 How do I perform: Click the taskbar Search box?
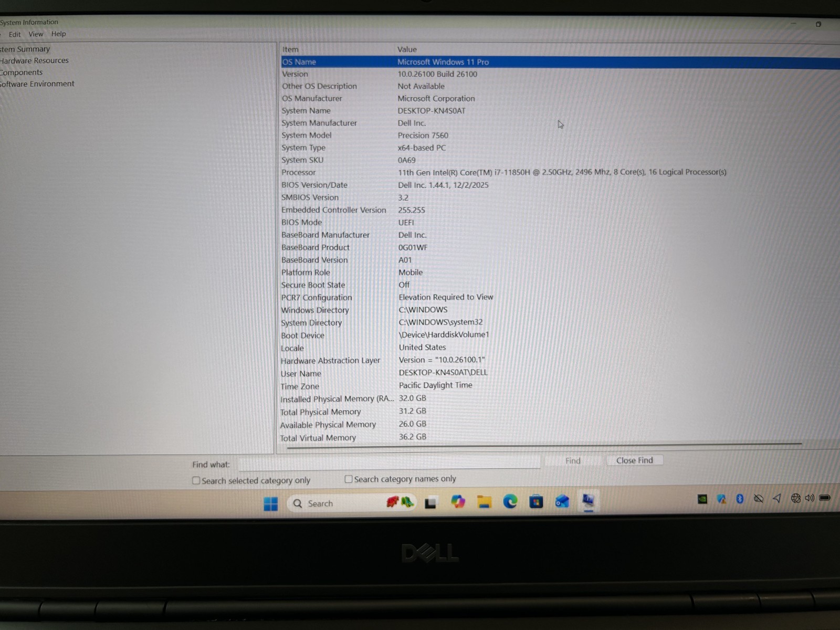click(352, 503)
